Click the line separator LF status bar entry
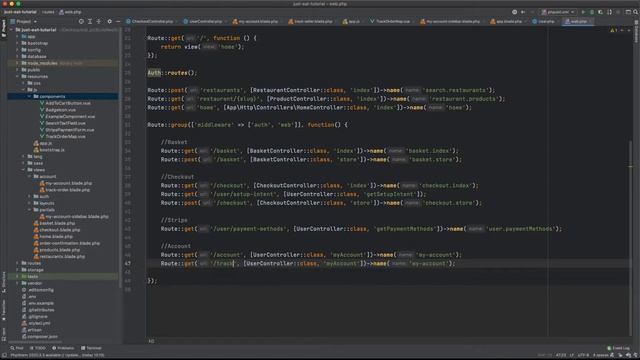The width and height of the screenshot is (640, 360). [571, 355]
